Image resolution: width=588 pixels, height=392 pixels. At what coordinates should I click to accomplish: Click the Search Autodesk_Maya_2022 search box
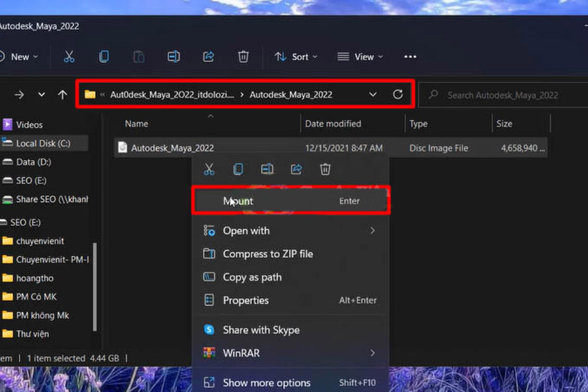pyautogui.click(x=503, y=95)
